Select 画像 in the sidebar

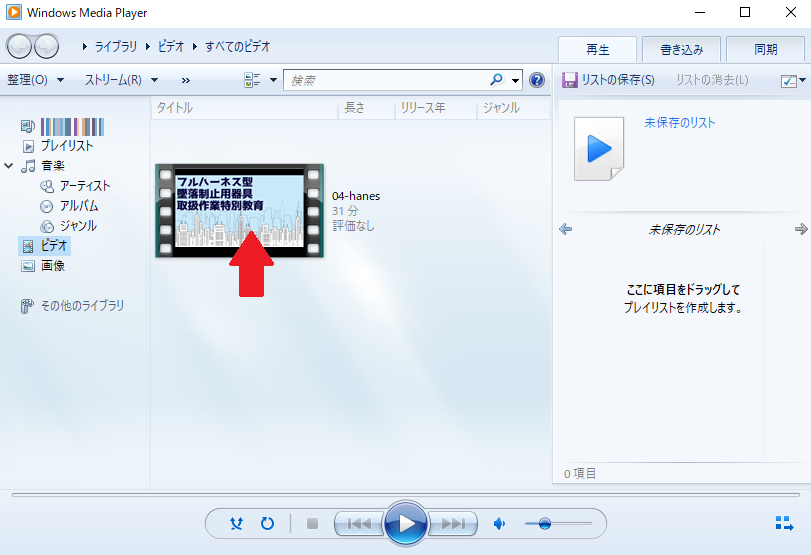tap(53, 266)
